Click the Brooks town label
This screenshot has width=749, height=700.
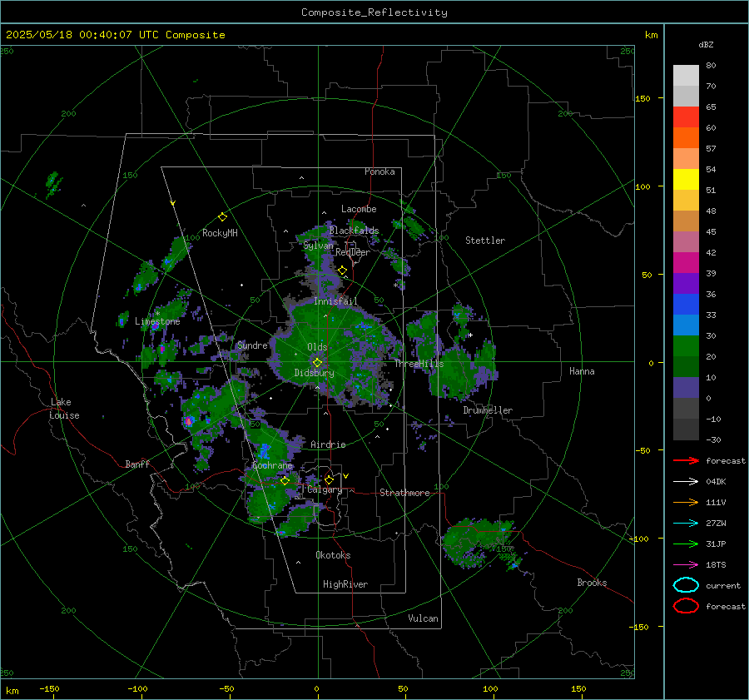point(592,583)
